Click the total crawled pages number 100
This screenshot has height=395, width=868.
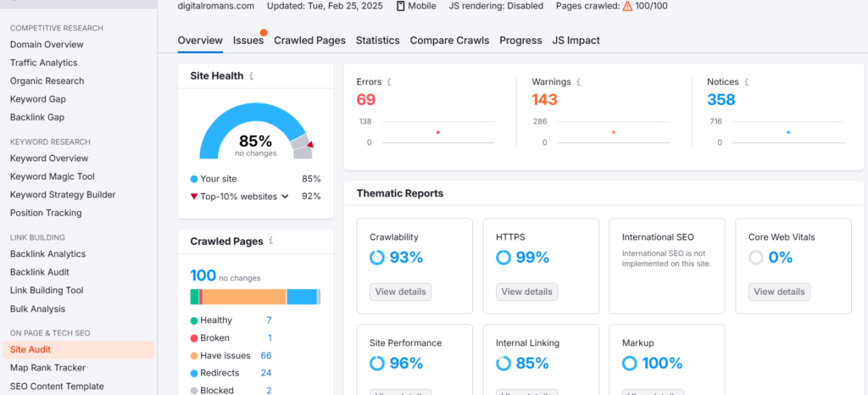(203, 275)
